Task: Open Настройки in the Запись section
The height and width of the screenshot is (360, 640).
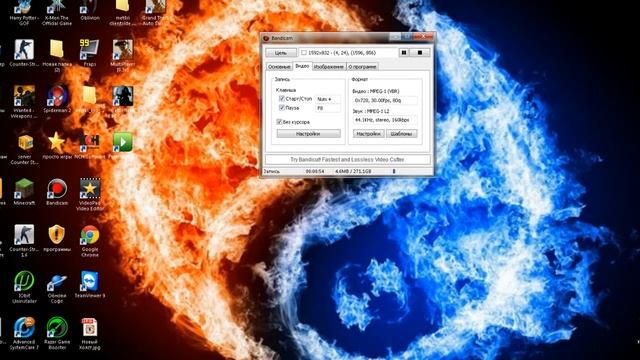Action: pyautogui.click(x=308, y=134)
